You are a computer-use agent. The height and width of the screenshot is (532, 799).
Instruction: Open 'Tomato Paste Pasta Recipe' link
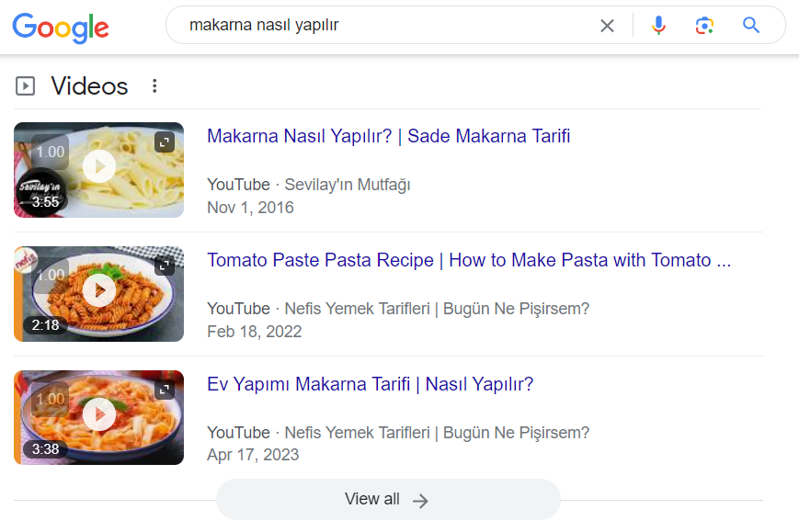tap(468, 261)
